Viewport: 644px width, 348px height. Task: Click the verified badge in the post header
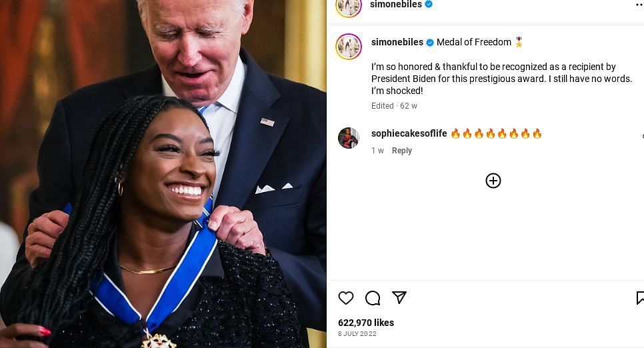point(429,5)
